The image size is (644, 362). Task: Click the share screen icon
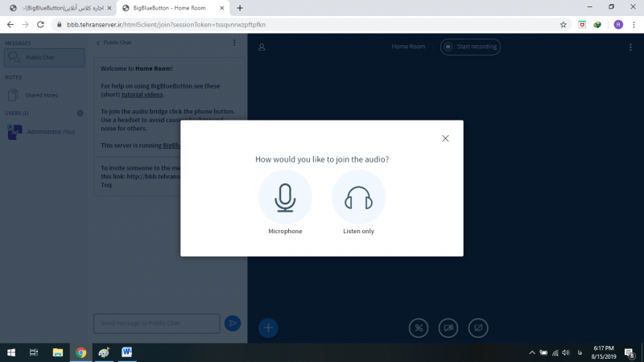click(x=478, y=327)
